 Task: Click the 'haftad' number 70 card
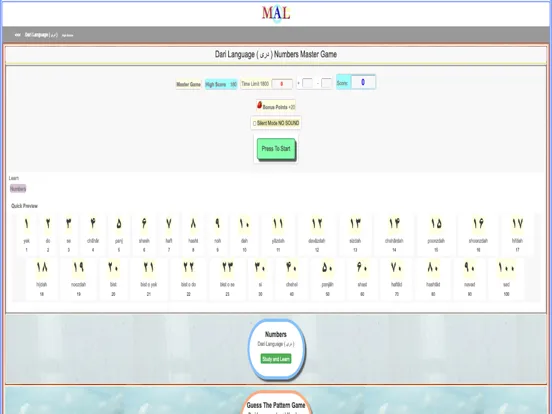tap(397, 278)
